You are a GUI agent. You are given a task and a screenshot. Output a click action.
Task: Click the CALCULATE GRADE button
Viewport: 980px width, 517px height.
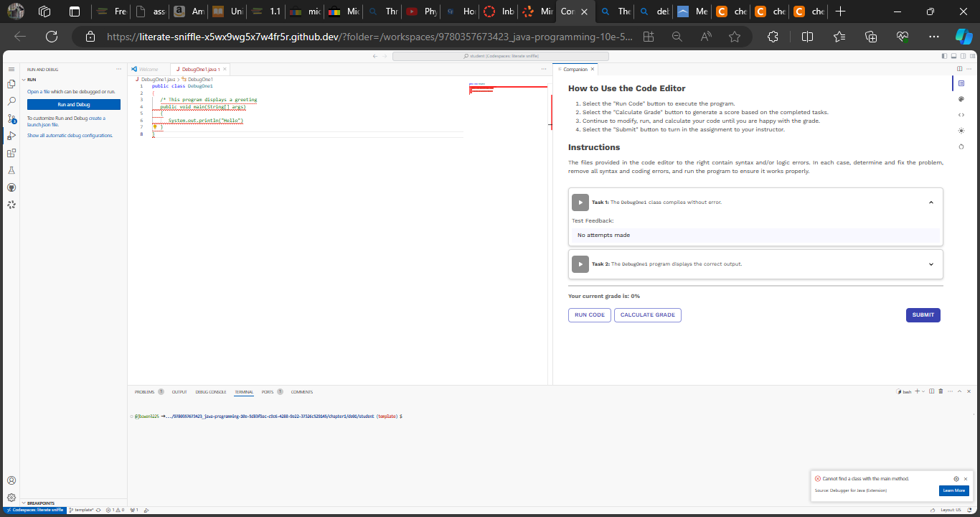point(648,315)
